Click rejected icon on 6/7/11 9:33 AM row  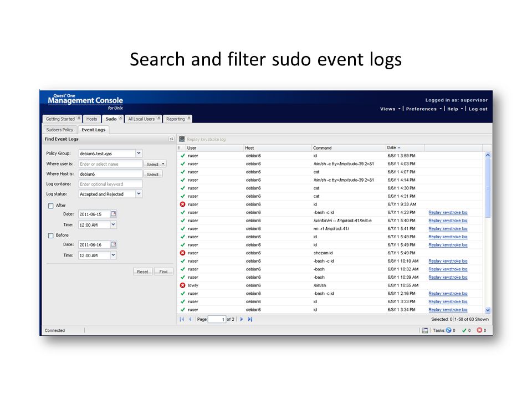pos(182,204)
